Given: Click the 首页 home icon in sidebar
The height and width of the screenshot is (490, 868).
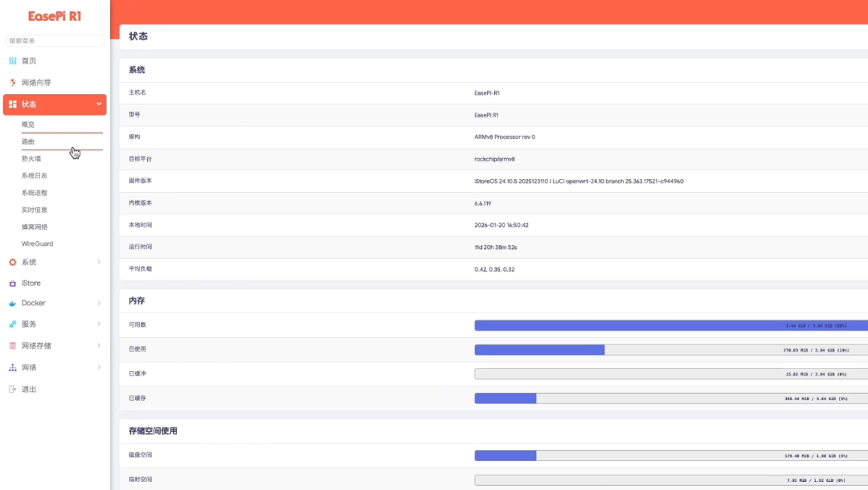Looking at the screenshot, I should pos(12,61).
